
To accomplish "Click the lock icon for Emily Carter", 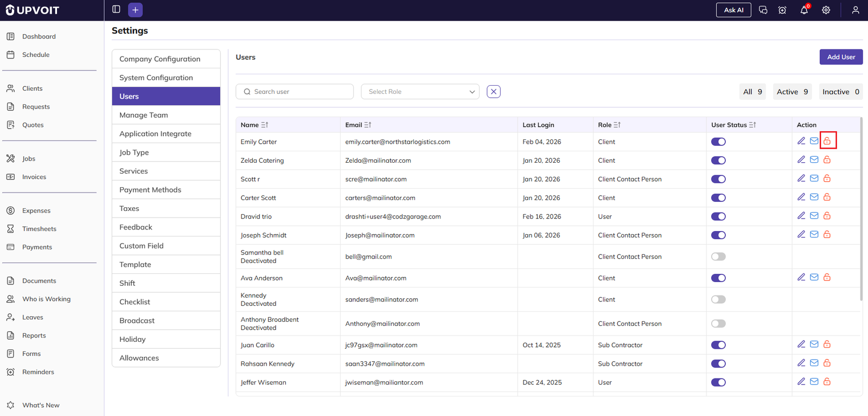I will pos(827,141).
